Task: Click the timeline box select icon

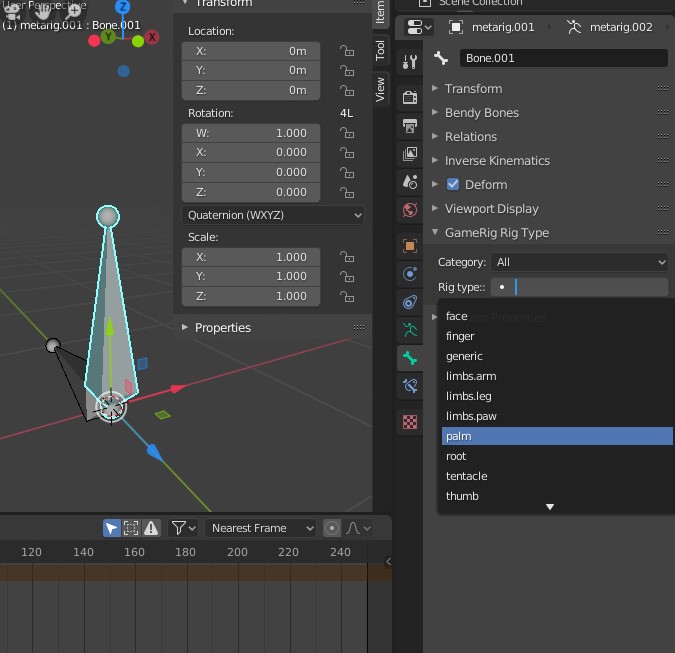Action: [131, 528]
